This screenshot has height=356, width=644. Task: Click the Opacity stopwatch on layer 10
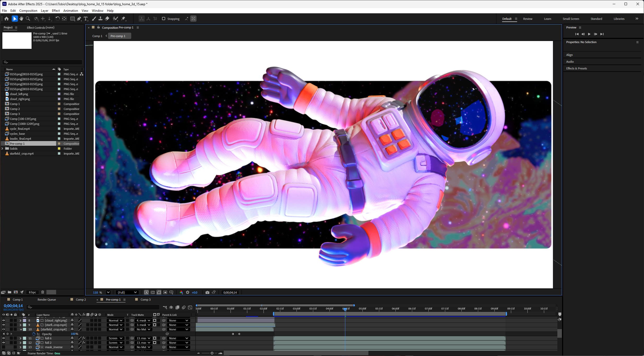[x=34, y=334]
